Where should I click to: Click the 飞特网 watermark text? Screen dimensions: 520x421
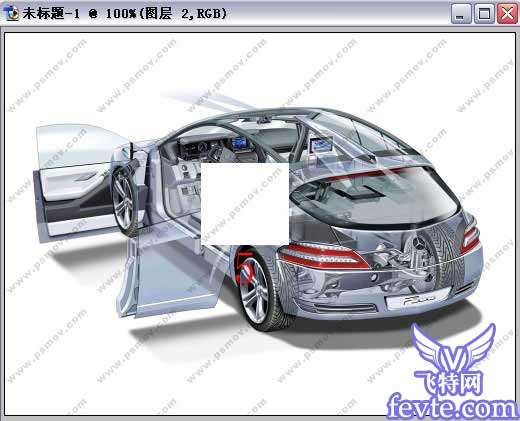(449, 383)
